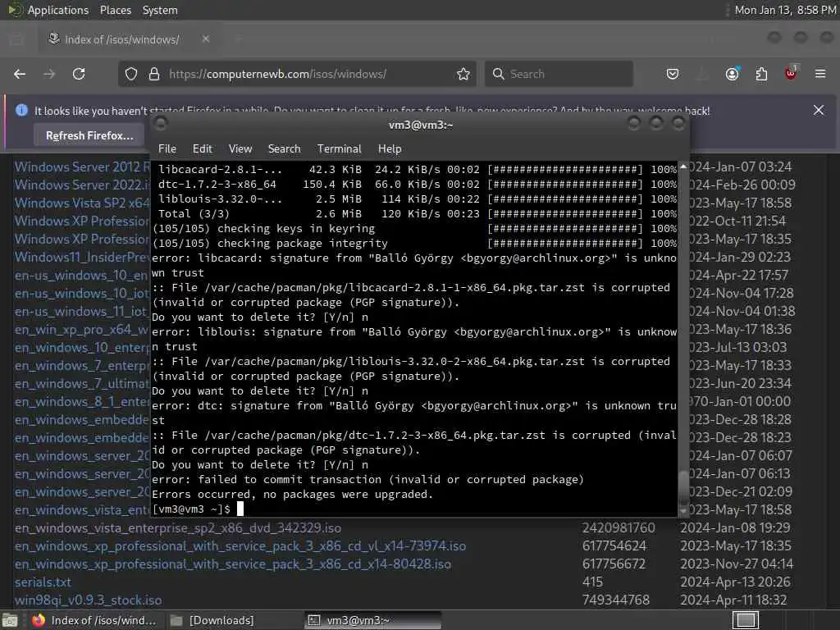Open Firefox account icon
This screenshot has height=630, width=840.
point(733,74)
